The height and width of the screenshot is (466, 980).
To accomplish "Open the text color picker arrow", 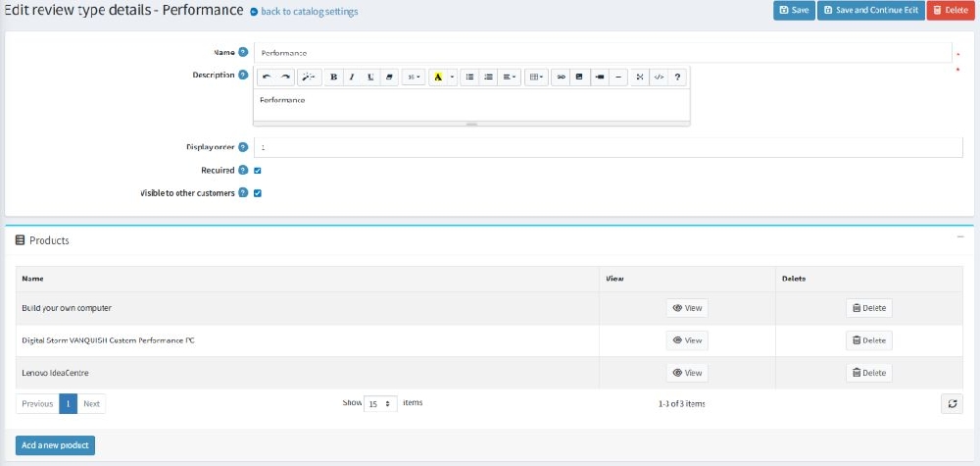I will click(453, 77).
